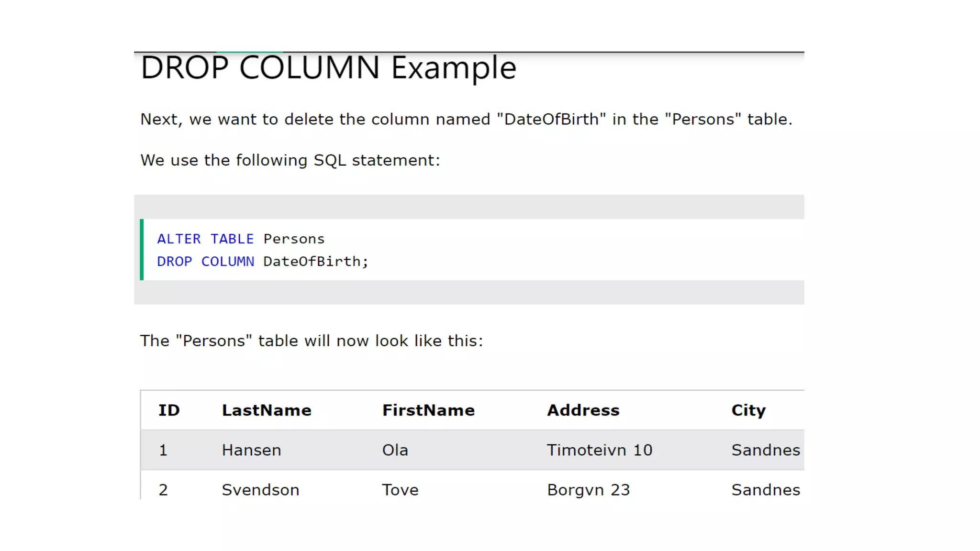Click the 'DROP COLUMN DateOfBirth;' code line
980x551 pixels.
click(263, 262)
